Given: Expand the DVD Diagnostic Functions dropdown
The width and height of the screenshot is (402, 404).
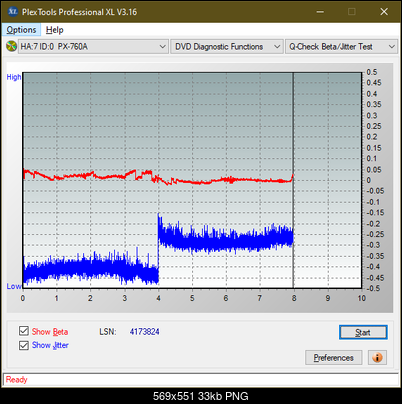Looking at the screenshot, I should [x=227, y=47].
